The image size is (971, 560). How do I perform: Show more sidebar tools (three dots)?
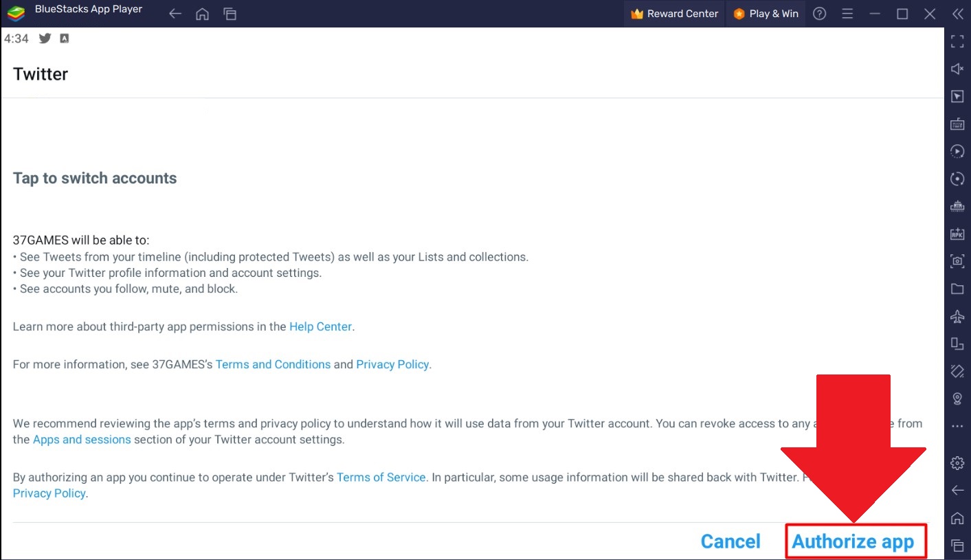(x=957, y=426)
